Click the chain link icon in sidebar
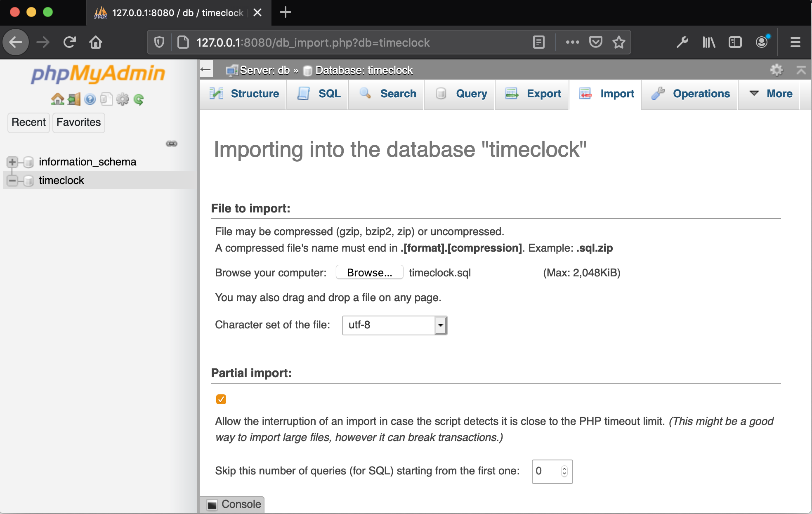Screen dimensions: 812x514 coord(172,144)
